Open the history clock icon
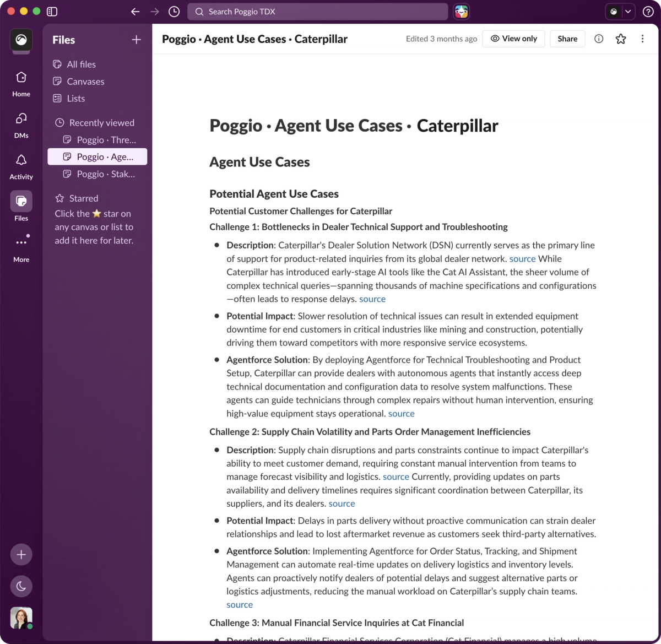This screenshot has height=644, width=661. click(174, 12)
